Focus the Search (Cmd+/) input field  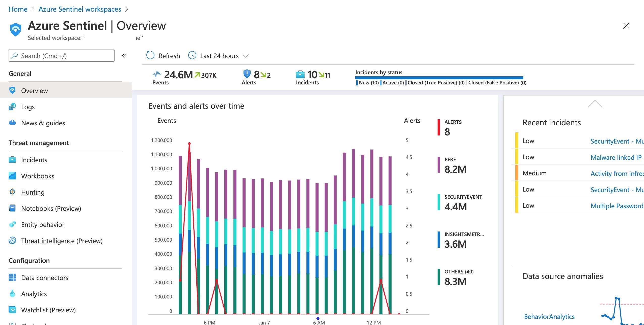(x=62, y=56)
